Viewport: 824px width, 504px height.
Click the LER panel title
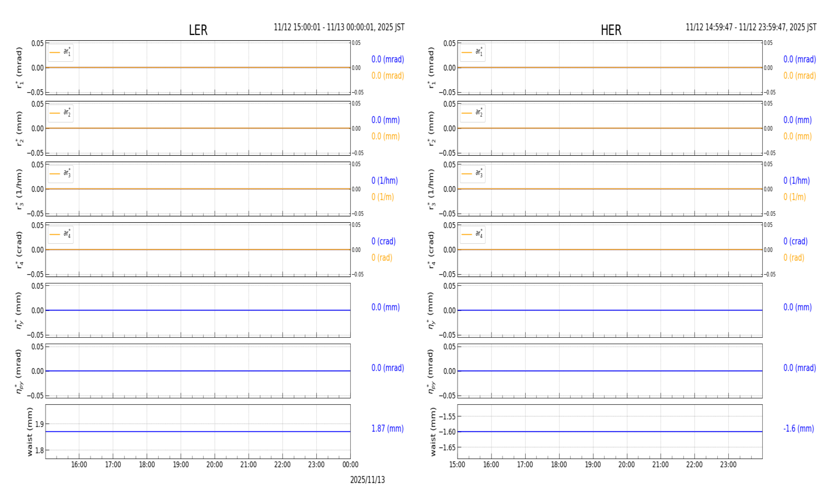[x=198, y=30]
